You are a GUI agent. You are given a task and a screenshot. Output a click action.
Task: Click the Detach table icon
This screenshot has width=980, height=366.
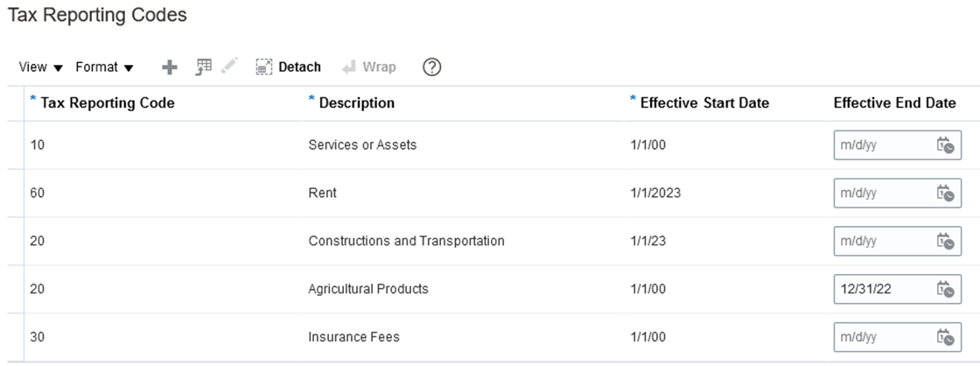click(264, 67)
